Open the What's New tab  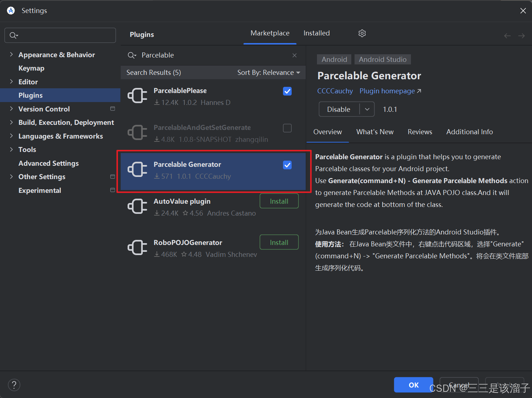point(375,132)
